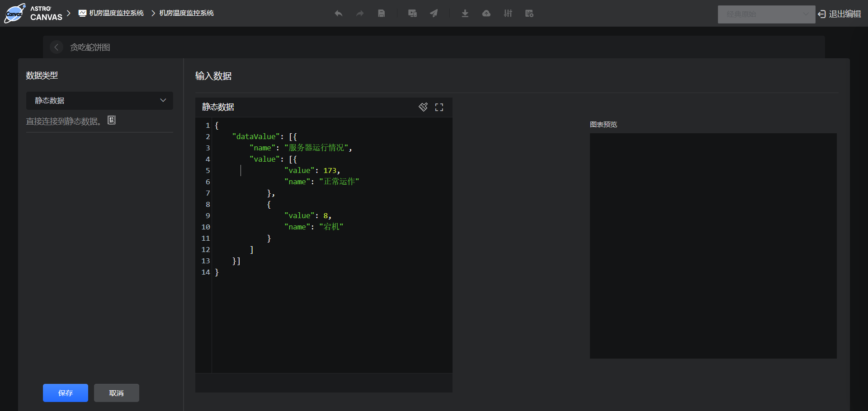Click the 取消 button
The height and width of the screenshot is (411, 868).
click(117, 393)
